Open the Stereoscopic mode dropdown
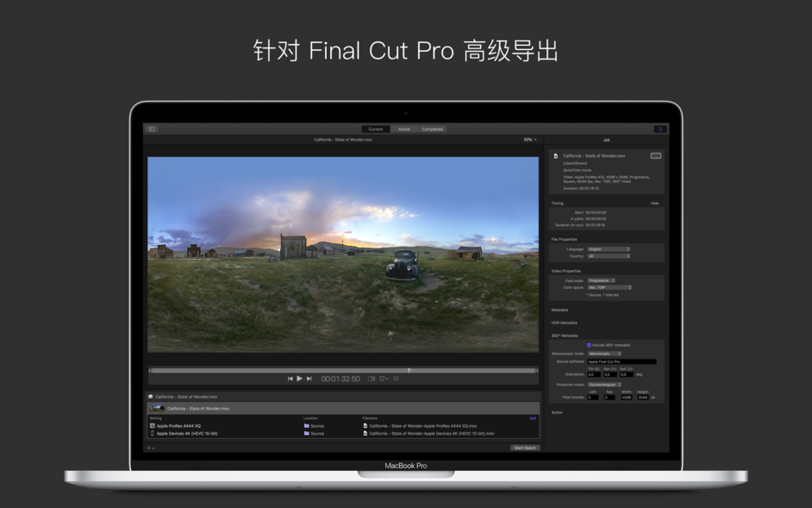The image size is (812, 508). [x=603, y=354]
